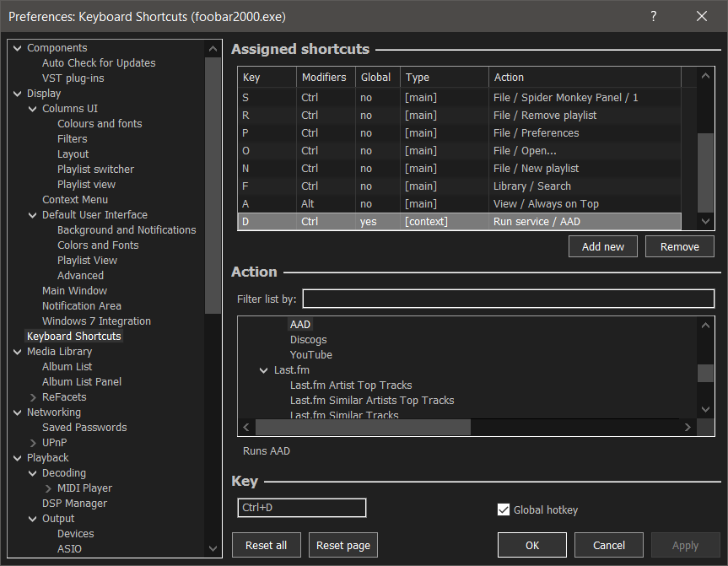The width and height of the screenshot is (728, 566).
Task: Go to the Album List Panel page
Action: click(82, 382)
